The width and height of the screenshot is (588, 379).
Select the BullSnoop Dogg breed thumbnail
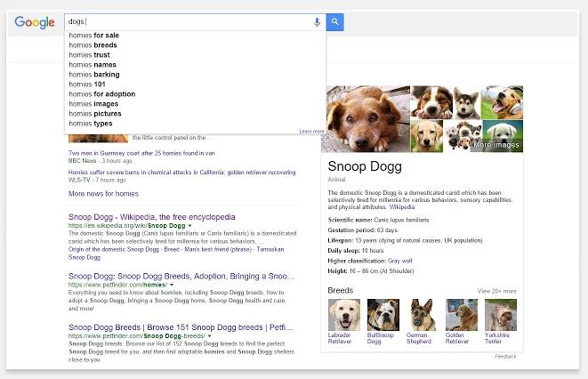point(383,315)
